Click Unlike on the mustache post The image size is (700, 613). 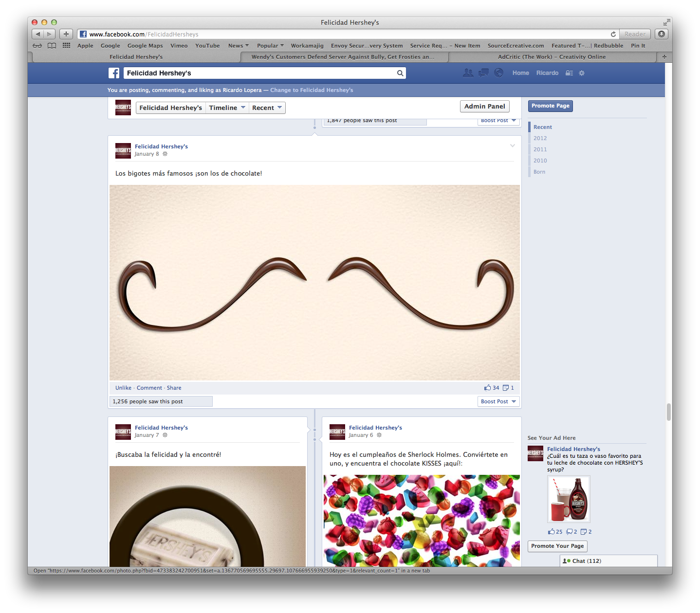[123, 388]
